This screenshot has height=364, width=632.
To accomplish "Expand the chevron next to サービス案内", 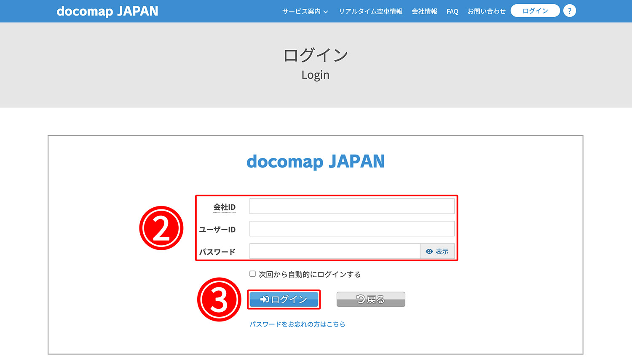I will [326, 12].
